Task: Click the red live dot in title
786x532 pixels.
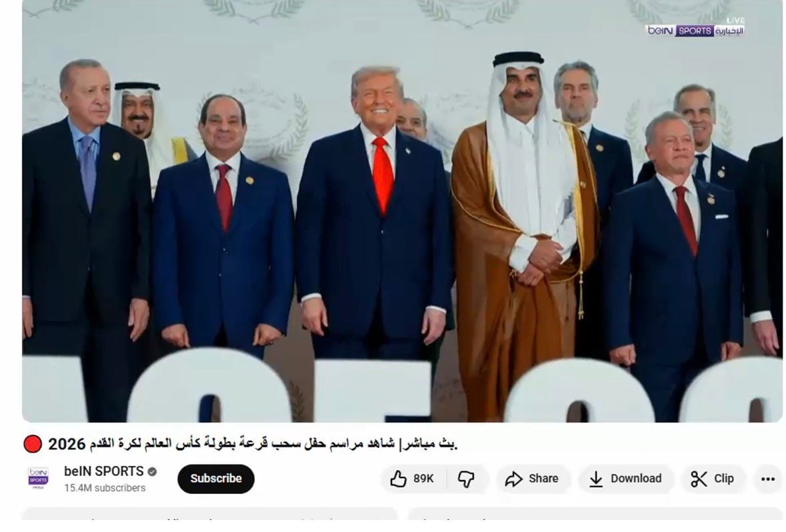Action: (x=33, y=444)
